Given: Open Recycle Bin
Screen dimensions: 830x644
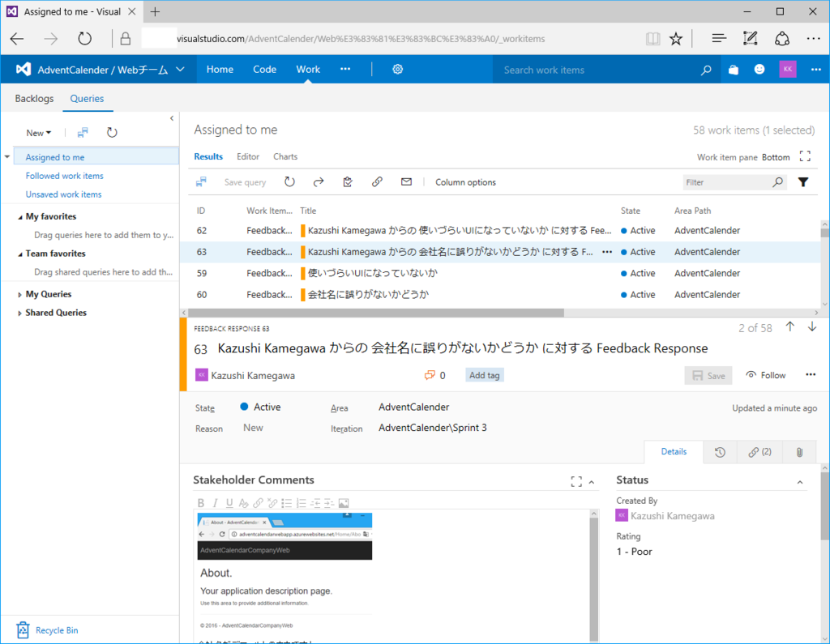Looking at the screenshot, I should (46, 630).
